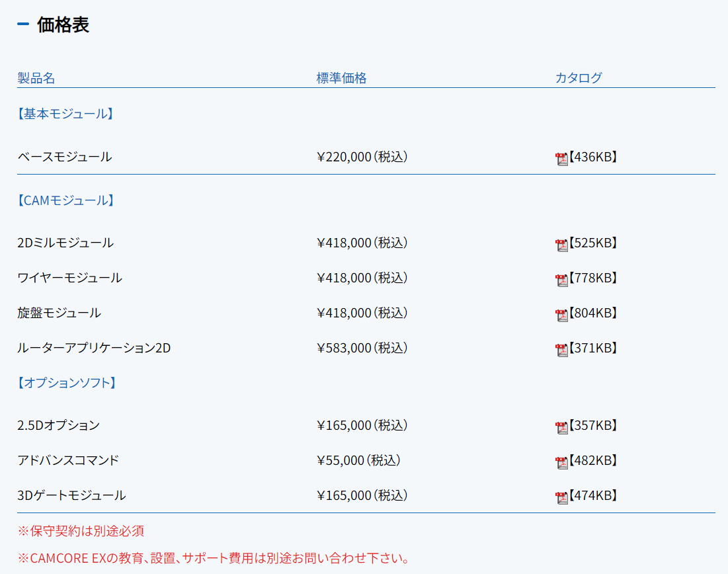Open the 3Dゲートモジュール PDF catalog icon
728x574 pixels.
click(561, 497)
